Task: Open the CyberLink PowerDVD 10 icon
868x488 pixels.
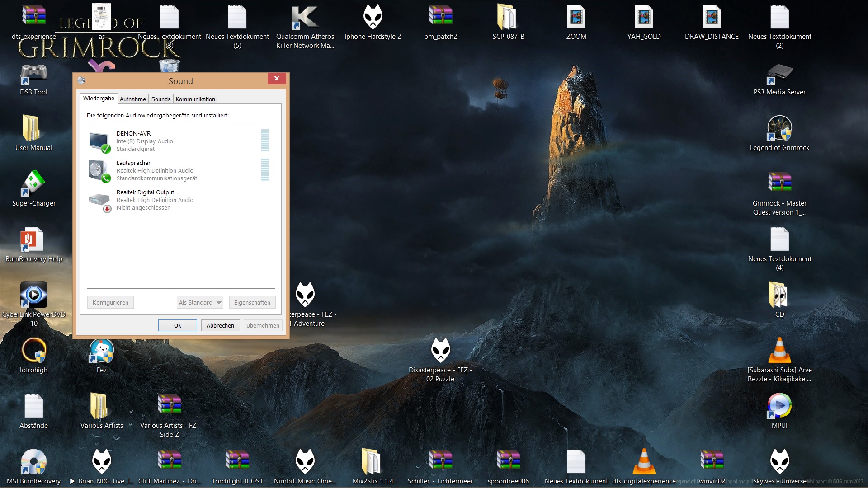Action: (x=34, y=295)
